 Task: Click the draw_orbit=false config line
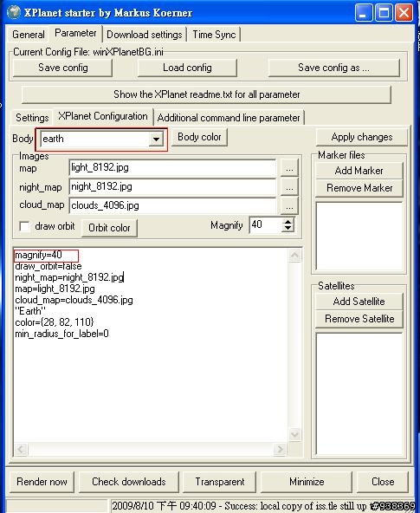(x=48, y=266)
